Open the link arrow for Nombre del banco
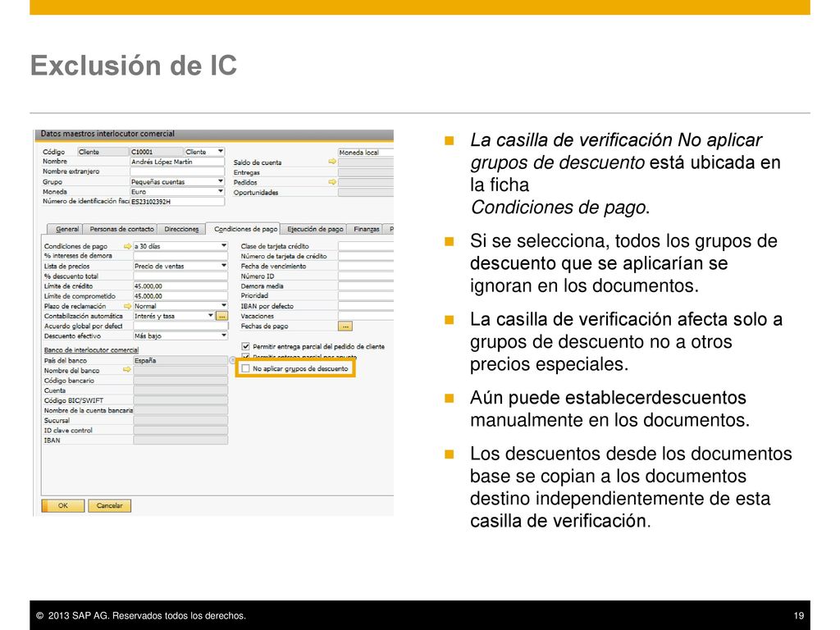 [127, 370]
